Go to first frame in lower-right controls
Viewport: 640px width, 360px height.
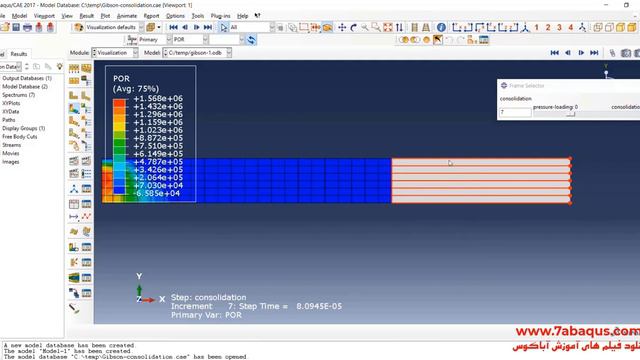(x=554, y=53)
